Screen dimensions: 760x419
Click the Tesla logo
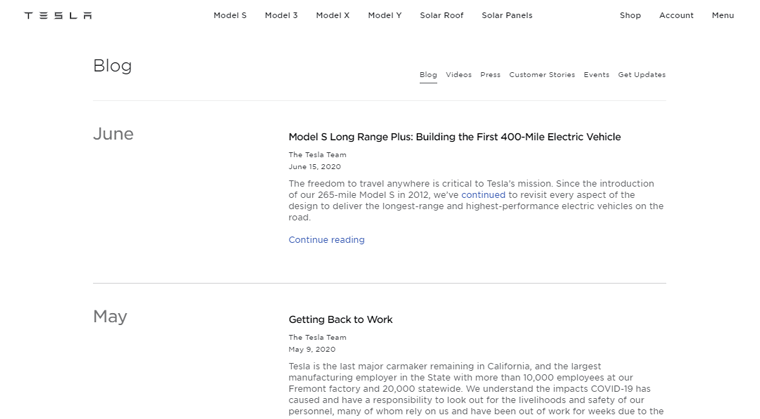[58, 16]
